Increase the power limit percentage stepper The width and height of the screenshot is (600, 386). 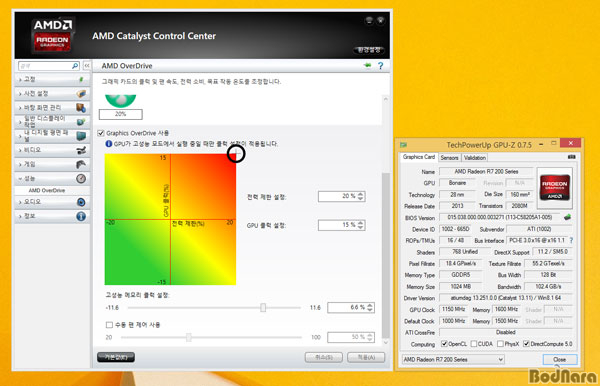[x=360, y=194]
